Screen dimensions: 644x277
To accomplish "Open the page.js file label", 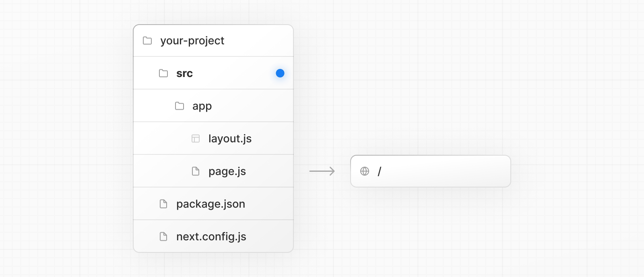I will (227, 171).
